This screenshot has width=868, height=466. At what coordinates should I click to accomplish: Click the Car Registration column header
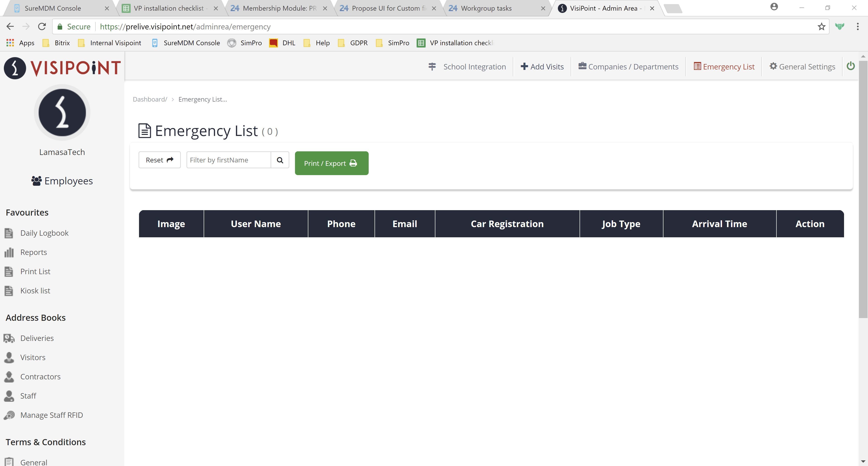click(x=507, y=223)
